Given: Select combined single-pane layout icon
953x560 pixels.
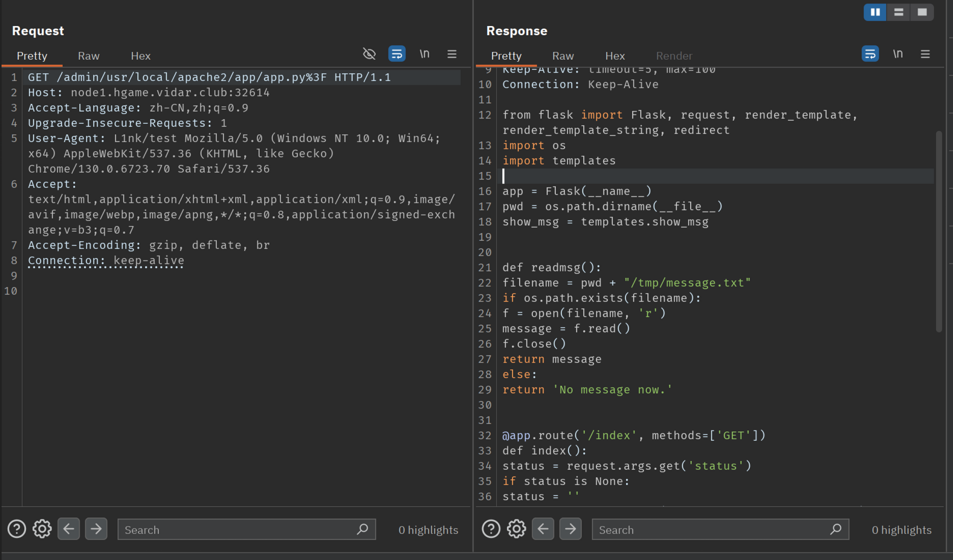Looking at the screenshot, I should pos(922,12).
